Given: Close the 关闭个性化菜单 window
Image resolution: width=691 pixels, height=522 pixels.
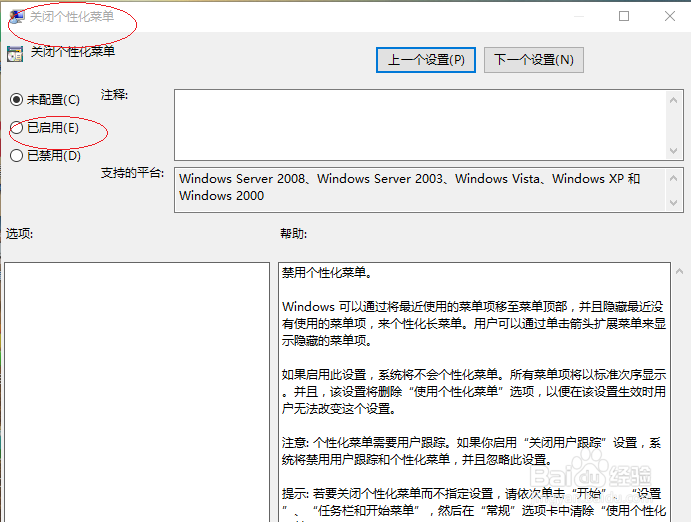Looking at the screenshot, I should pyautogui.click(x=670, y=16).
